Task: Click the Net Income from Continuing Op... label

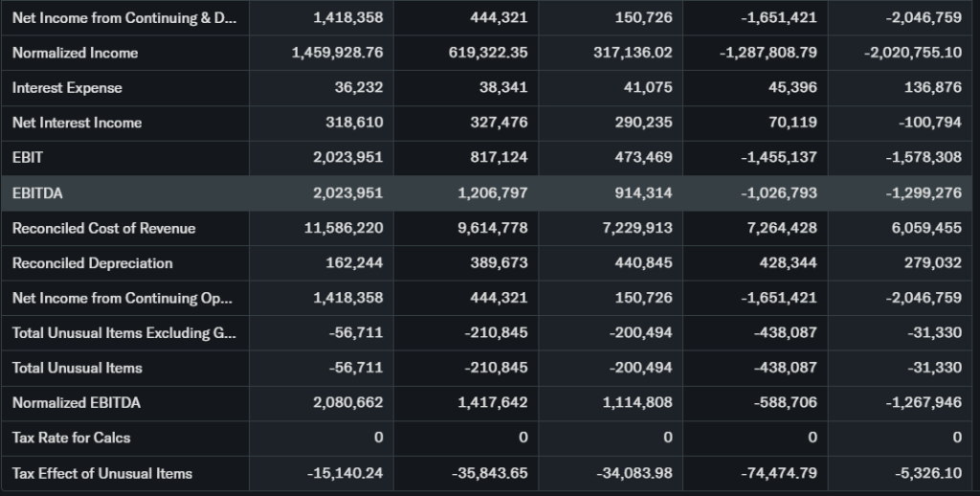Action: [x=122, y=298]
